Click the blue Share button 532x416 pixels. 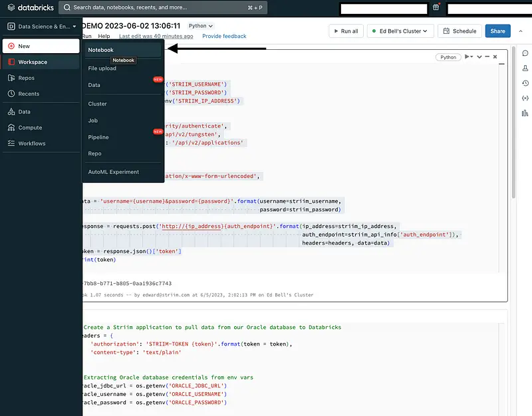point(498,31)
